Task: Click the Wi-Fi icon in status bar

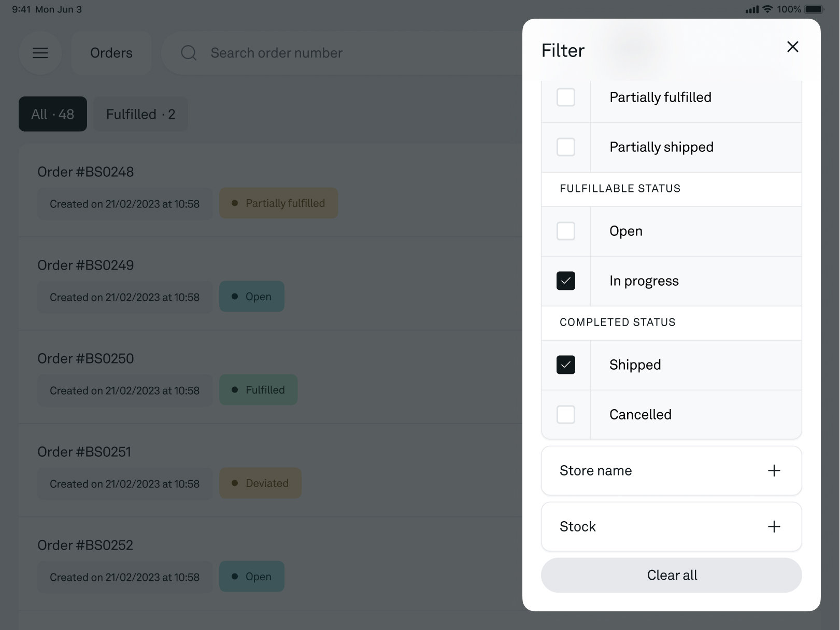Action: pyautogui.click(x=768, y=9)
